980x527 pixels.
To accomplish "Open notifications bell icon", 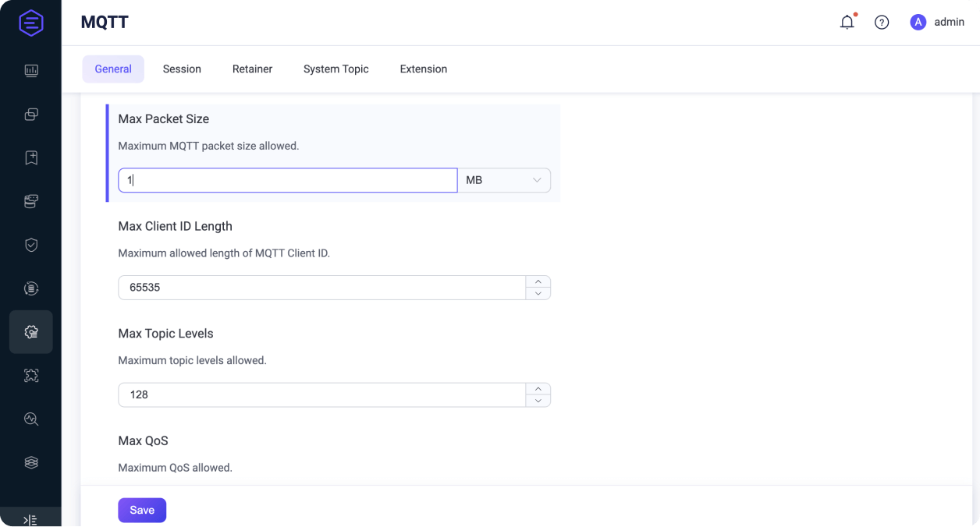I will pyautogui.click(x=847, y=23).
